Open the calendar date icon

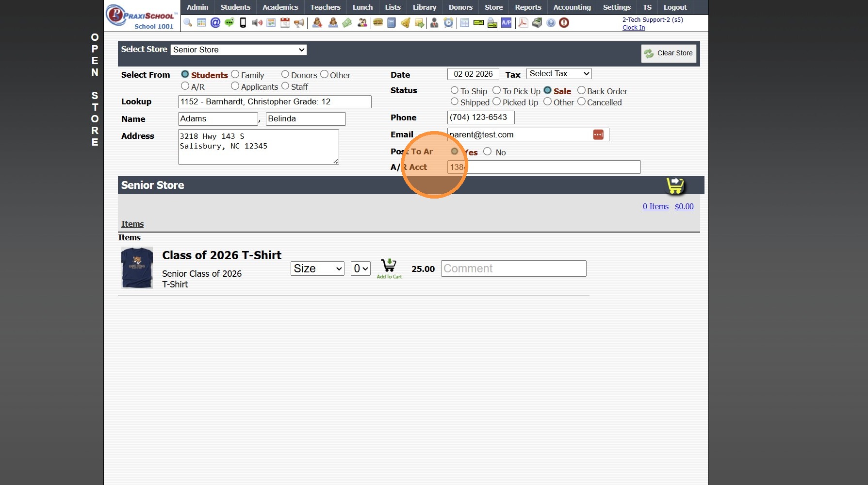(285, 23)
